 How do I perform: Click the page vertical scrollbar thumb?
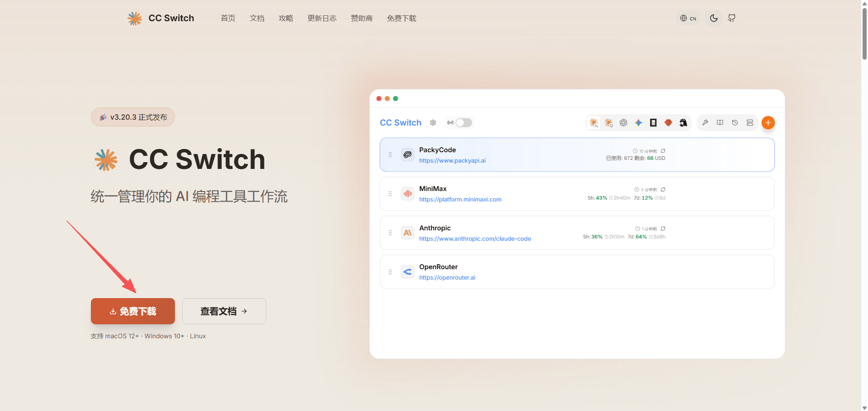click(x=864, y=34)
